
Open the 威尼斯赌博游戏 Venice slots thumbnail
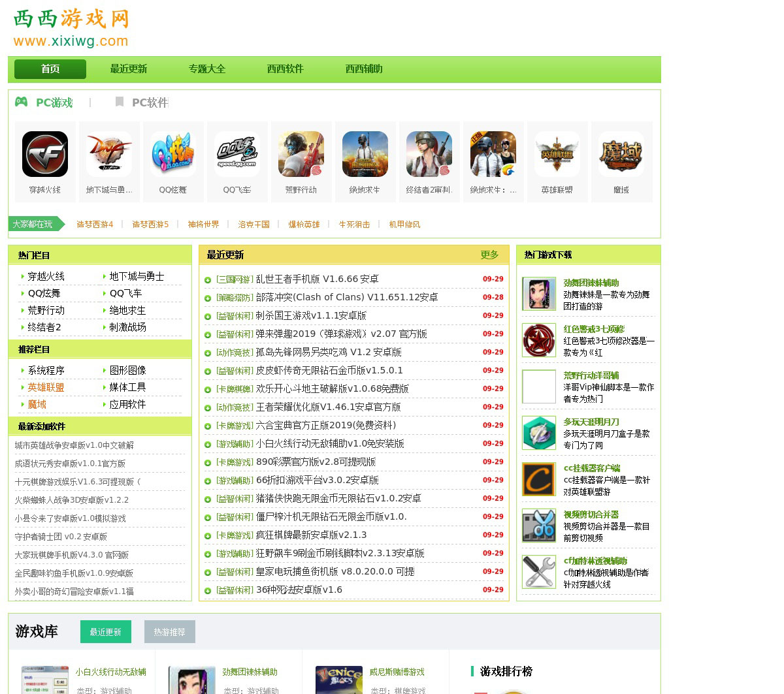pyautogui.click(x=339, y=680)
